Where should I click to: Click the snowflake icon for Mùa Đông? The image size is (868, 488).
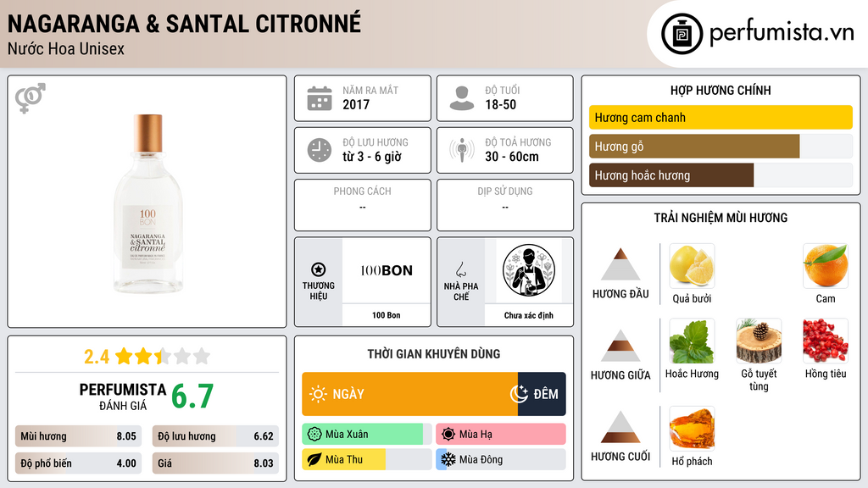pos(448,460)
